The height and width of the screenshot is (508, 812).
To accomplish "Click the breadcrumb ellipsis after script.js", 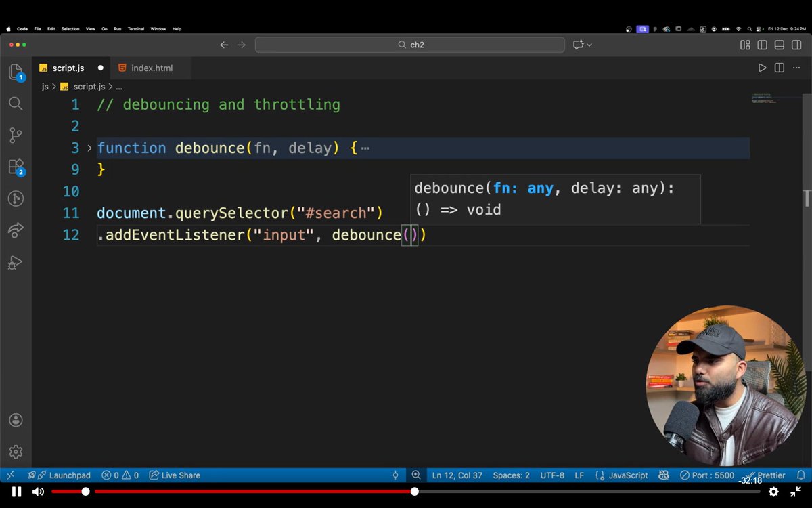I will coord(118,87).
